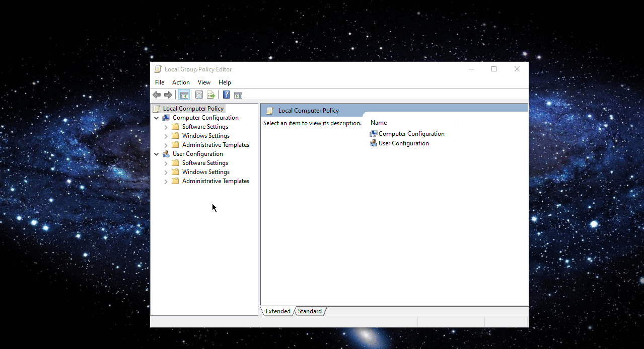Maximize the Local Group Policy Editor window
This screenshot has width=644, height=349.
click(494, 69)
